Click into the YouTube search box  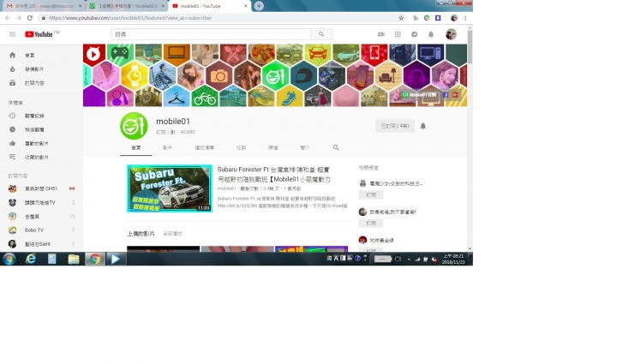point(211,34)
